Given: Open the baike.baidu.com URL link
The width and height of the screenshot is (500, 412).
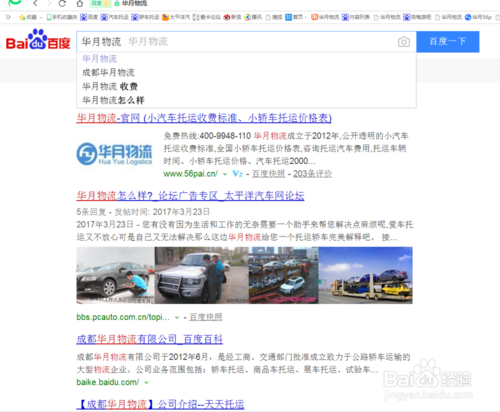Looking at the screenshot, I should (108, 382).
